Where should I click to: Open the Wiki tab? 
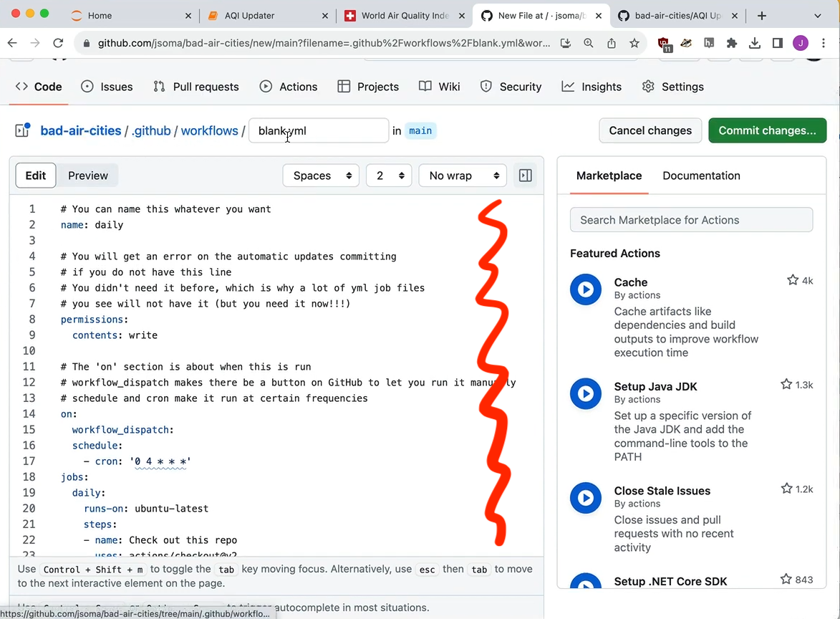439,87
